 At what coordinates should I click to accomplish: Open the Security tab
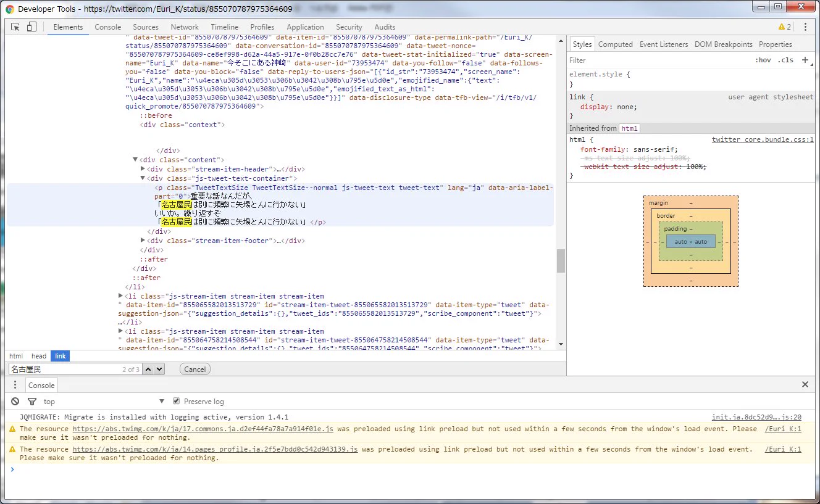pos(349,27)
